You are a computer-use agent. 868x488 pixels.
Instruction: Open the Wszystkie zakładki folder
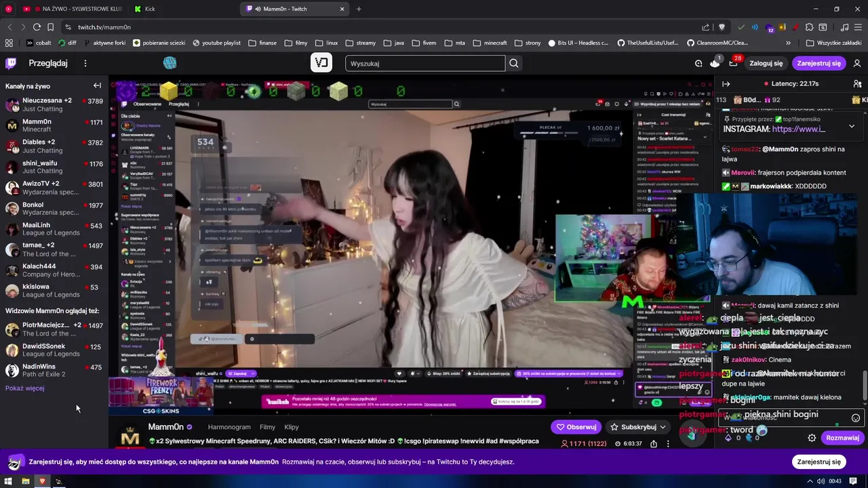point(833,43)
